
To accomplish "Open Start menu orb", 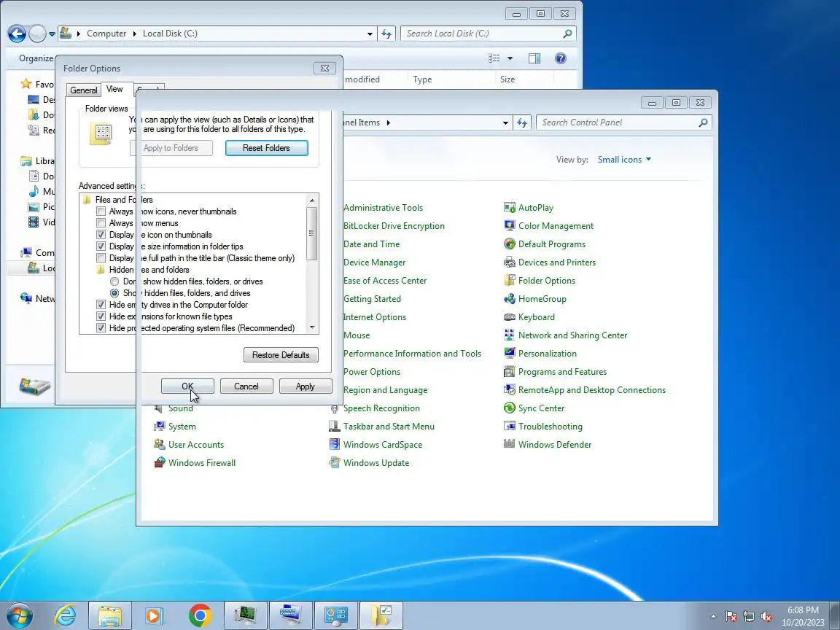I will pos(19,615).
